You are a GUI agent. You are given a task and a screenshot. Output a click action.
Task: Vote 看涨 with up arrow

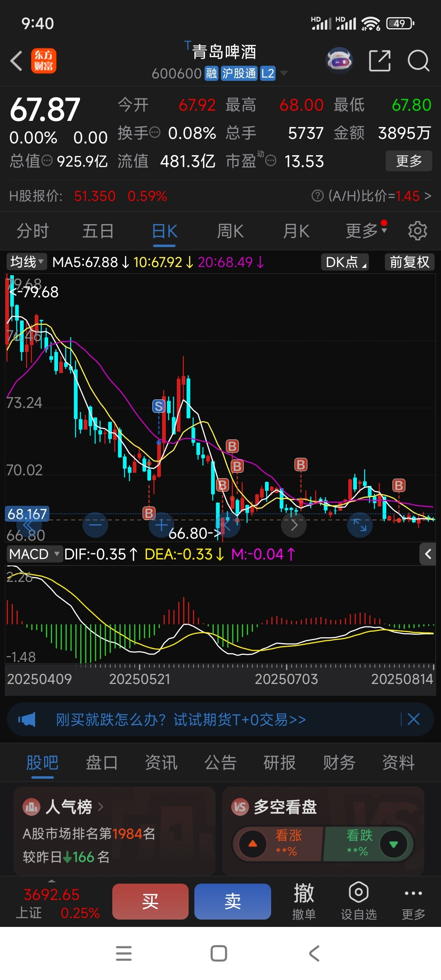pyautogui.click(x=253, y=844)
